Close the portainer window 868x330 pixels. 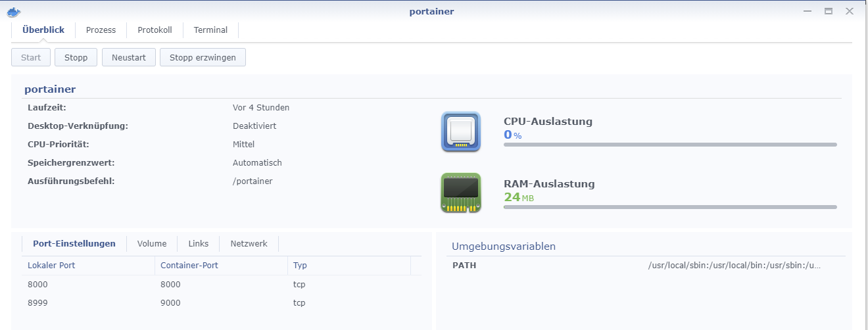[850, 11]
